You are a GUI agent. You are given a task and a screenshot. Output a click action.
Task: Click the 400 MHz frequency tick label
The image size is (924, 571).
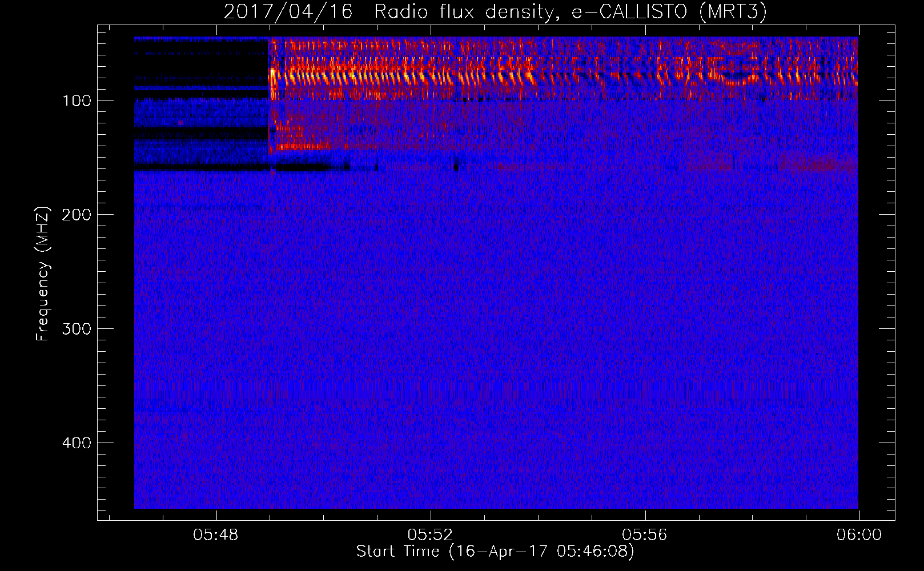tap(77, 443)
